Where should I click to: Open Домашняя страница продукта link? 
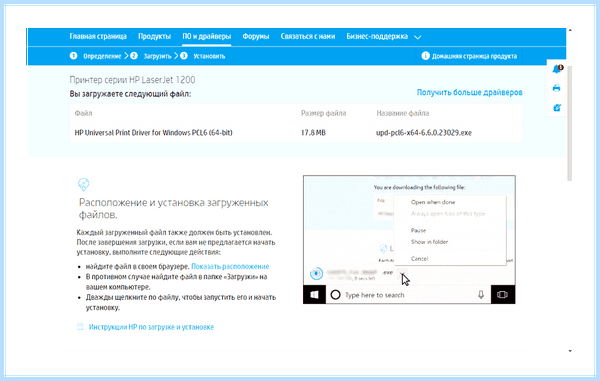click(474, 56)
